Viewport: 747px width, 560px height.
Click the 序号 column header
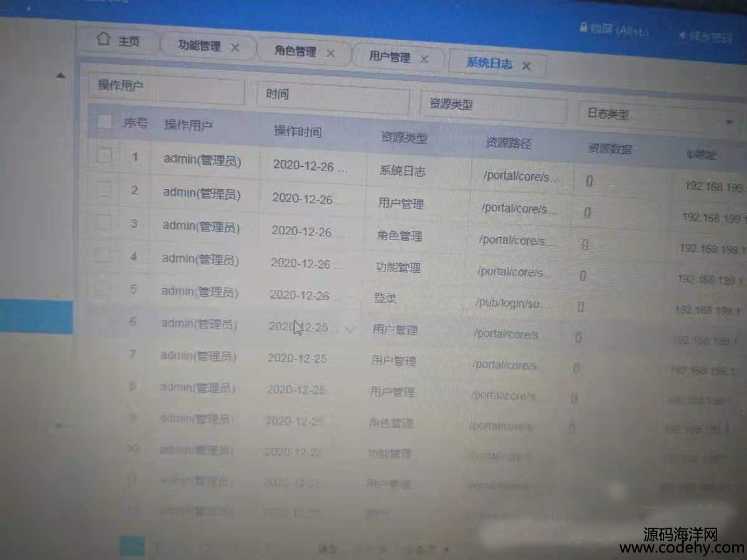click(x=136, y=123)
